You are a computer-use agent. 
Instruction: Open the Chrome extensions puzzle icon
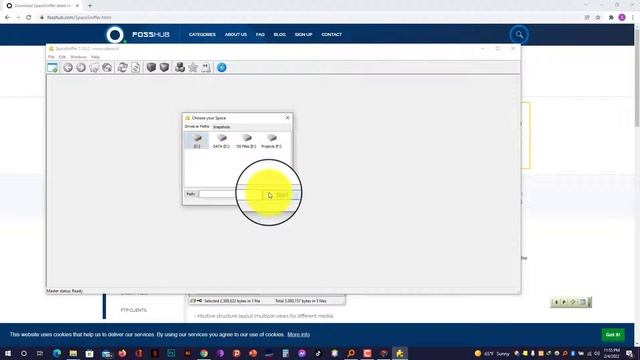point(611,18)
